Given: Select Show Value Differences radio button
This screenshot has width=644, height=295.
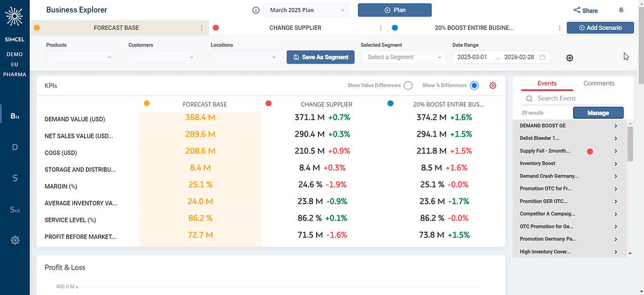Looking at the screenshot, I should [x=408, y=85].
